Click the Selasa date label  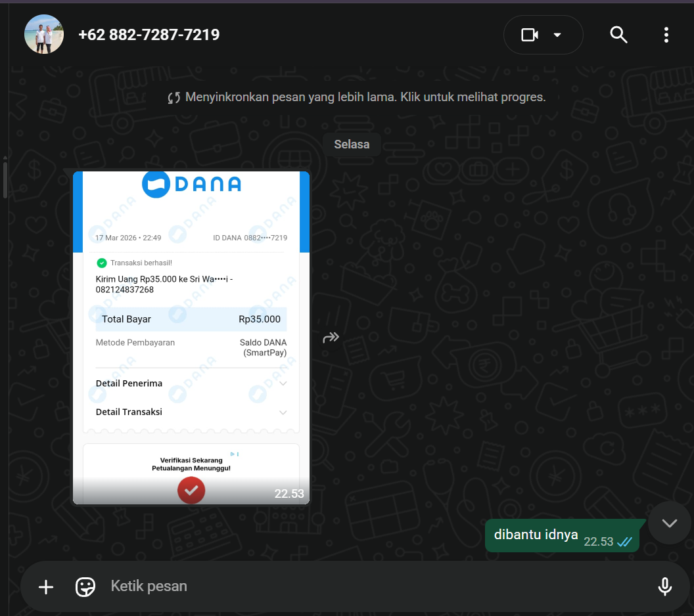click(352, 144)
